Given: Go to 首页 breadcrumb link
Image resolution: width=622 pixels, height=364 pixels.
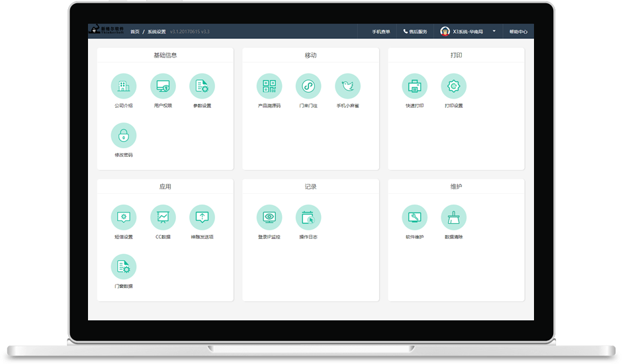Looking at the screenshot, I should 135,32.
